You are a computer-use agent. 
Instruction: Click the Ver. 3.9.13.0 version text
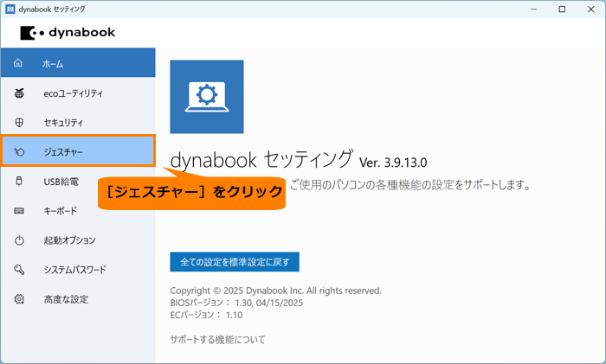[x=393, y=163]
